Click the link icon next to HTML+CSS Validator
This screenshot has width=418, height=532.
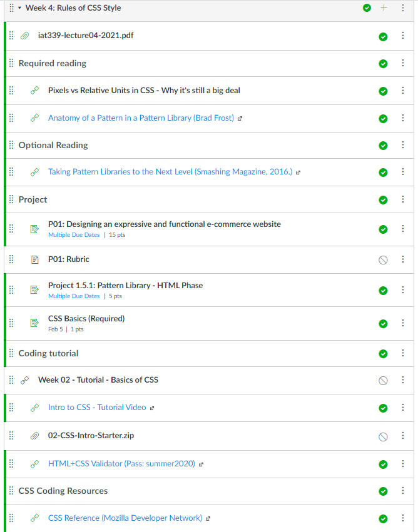coord(34,464)
